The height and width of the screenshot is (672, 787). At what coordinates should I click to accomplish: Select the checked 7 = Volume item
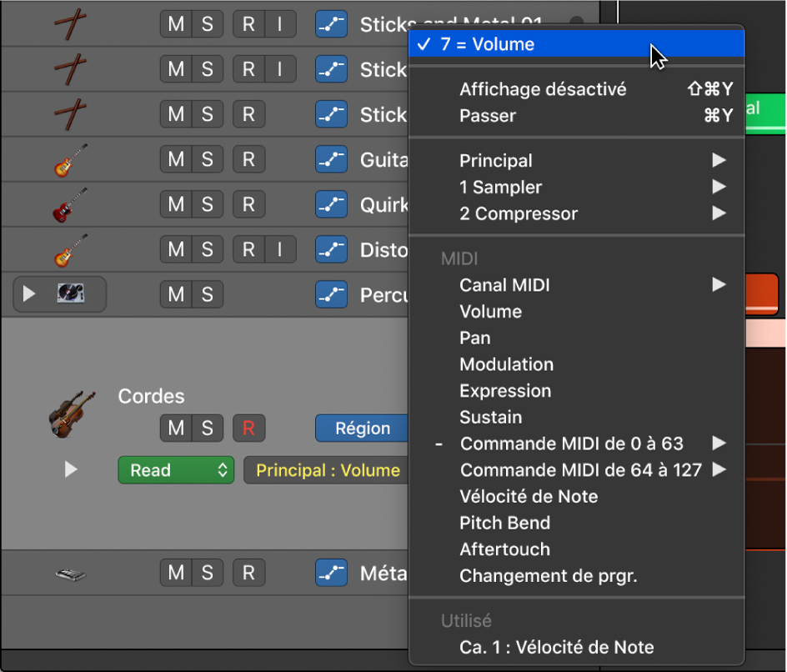[x=576, y=44]
